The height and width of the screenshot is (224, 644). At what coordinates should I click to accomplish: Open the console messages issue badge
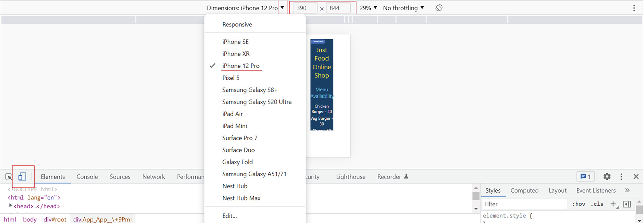(x=585, y=177)
